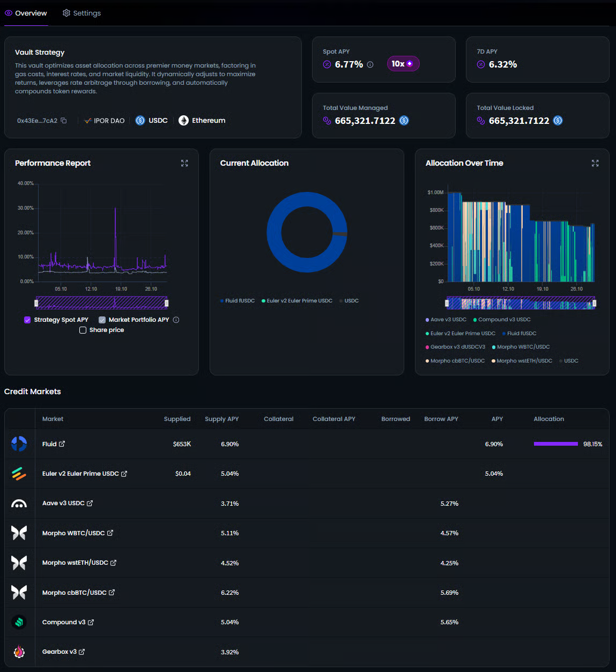Sort the table by Supply APY column
This screenshot has width=616, height=672.
click(x=221, y=419)
